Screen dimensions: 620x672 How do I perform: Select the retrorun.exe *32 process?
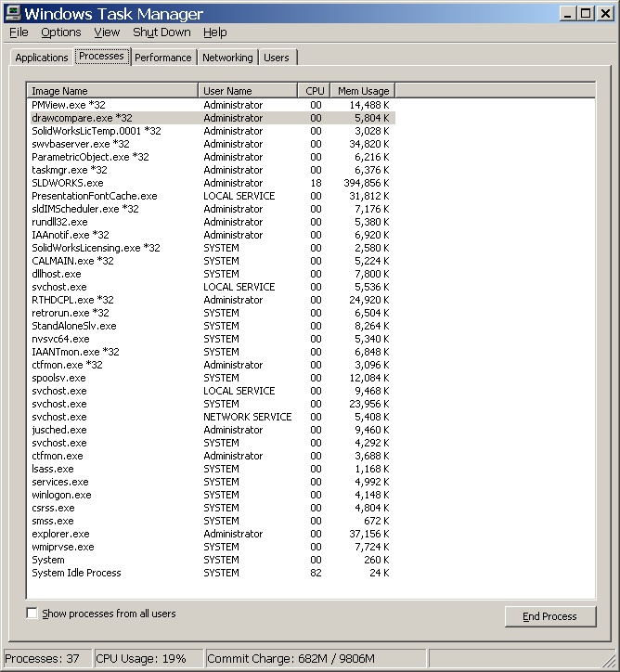213,313
